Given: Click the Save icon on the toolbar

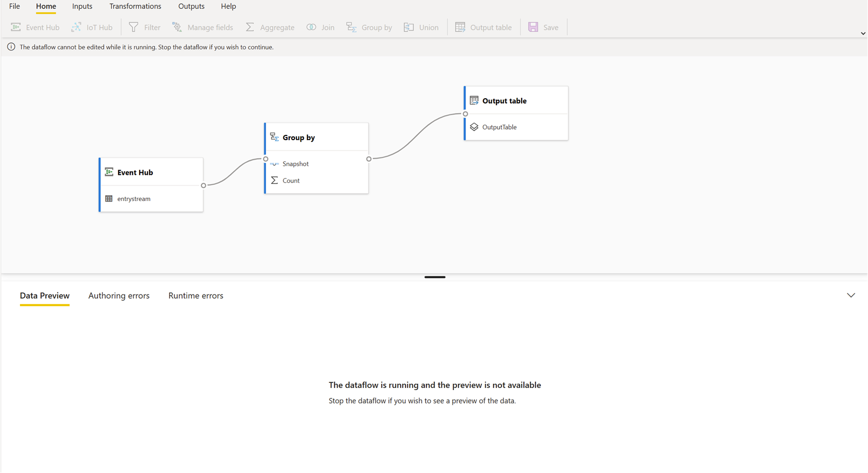Looking at the screenshot, I should click(x=533, y=27).
